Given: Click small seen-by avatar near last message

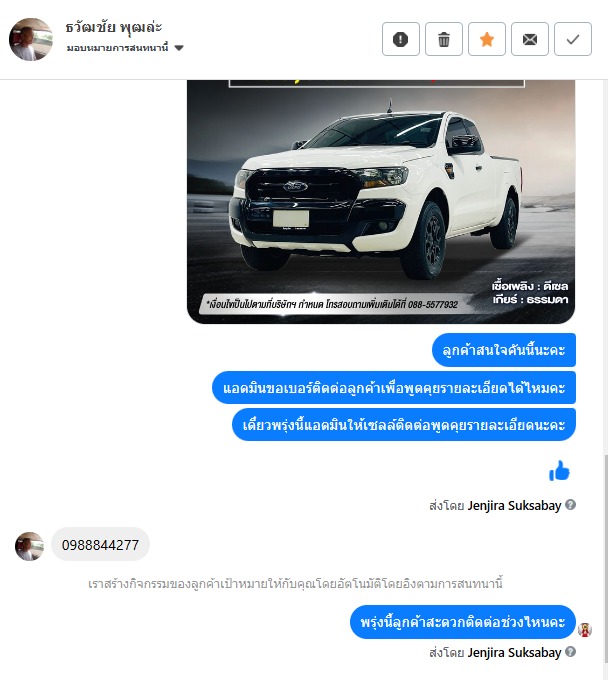Looking at the screenshot, I should pos(585,630).
